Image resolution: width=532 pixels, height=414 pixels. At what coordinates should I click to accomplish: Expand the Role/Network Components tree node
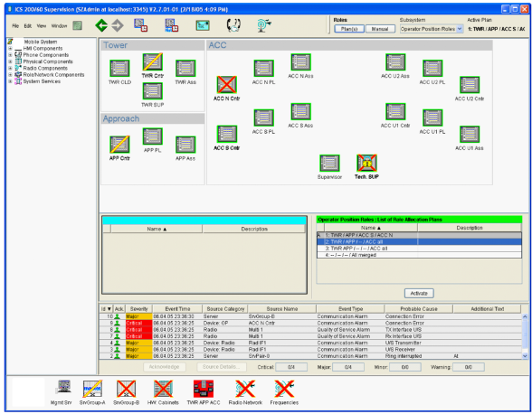tap(10, 75)
